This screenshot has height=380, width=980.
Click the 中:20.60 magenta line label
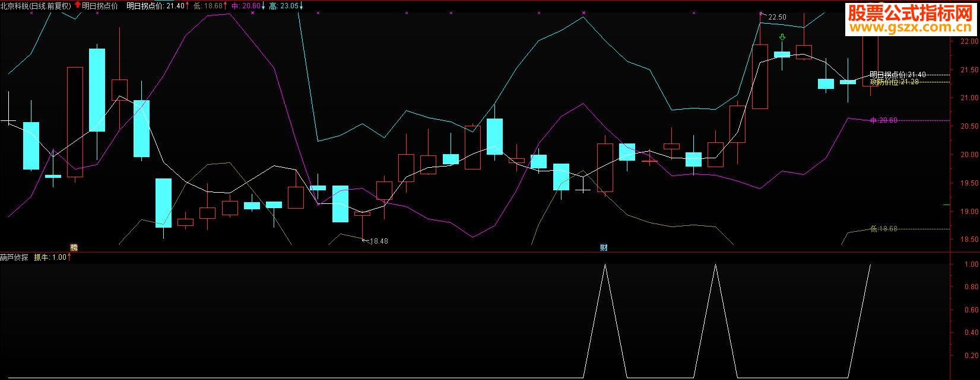884,120
